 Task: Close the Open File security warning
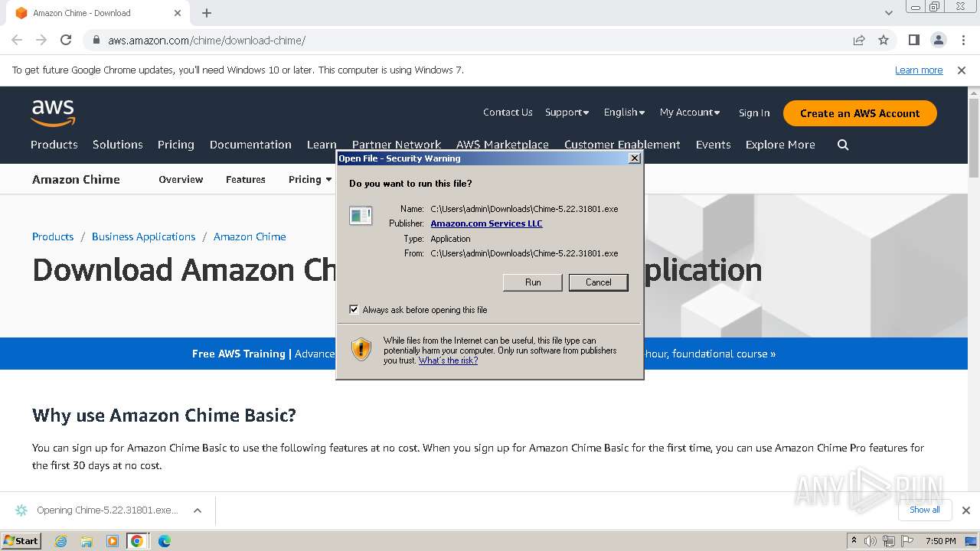[634, 158]
